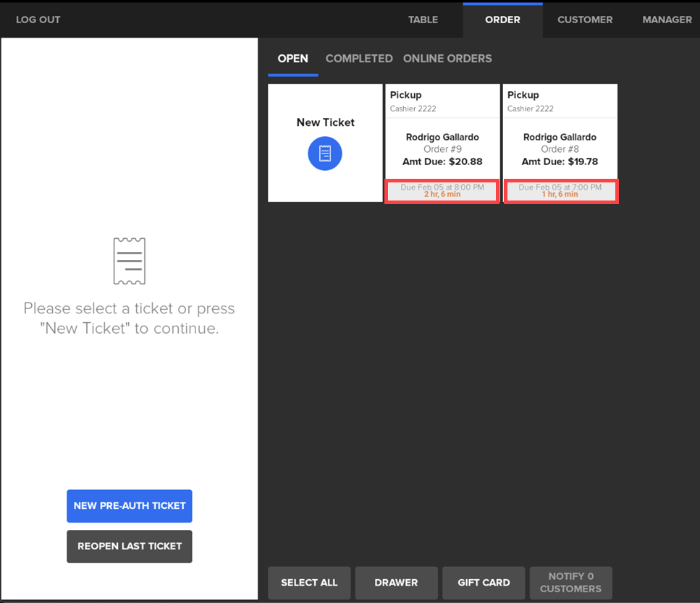
Task: Click the 8:00 PM due time bar
Action: pyautogui.click(x=442, y=191)
